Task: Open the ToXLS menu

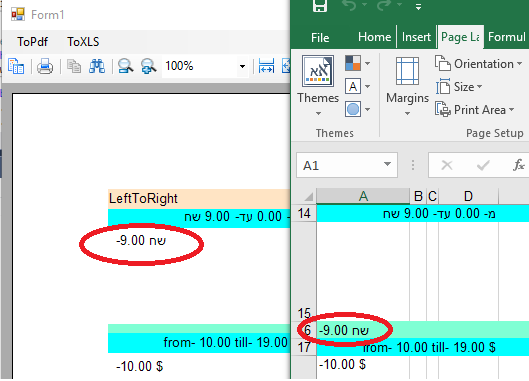Action: (83, 42)
